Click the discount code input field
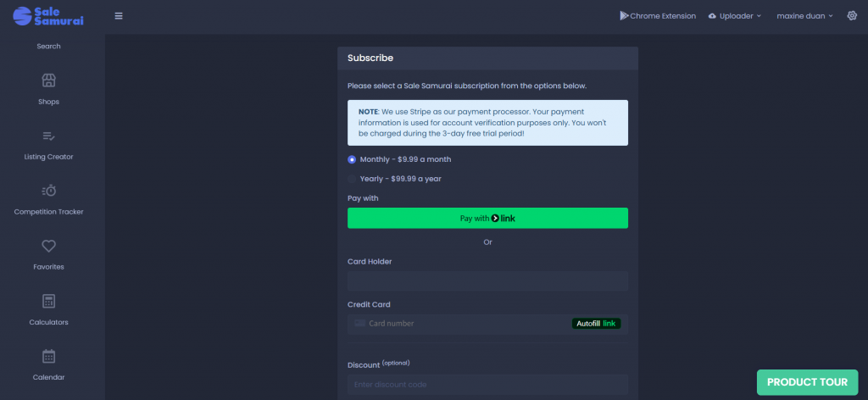868x400 pixels. [487, 385]
